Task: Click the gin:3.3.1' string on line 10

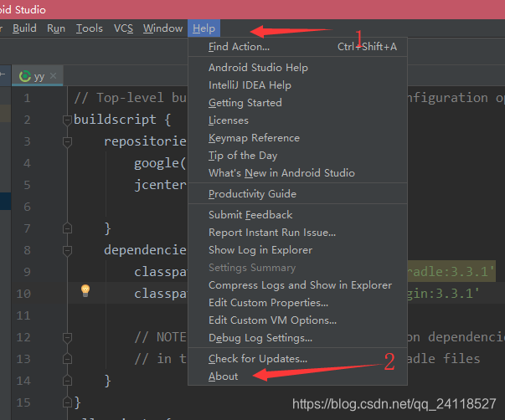Action: (444, 294)
